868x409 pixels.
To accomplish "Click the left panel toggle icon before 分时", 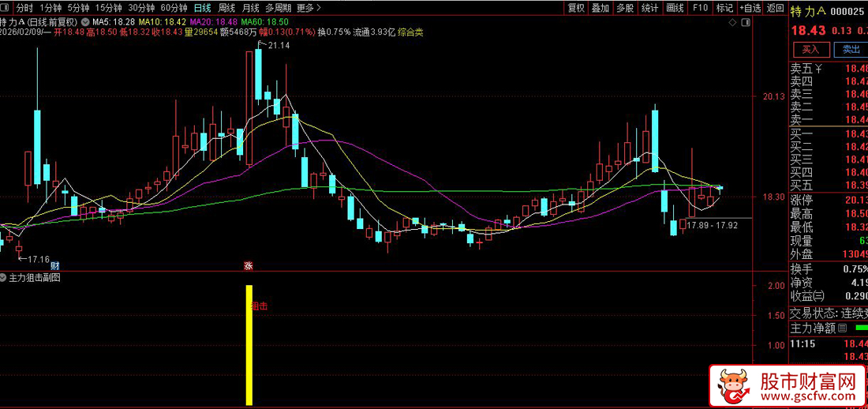I will 6,8.
